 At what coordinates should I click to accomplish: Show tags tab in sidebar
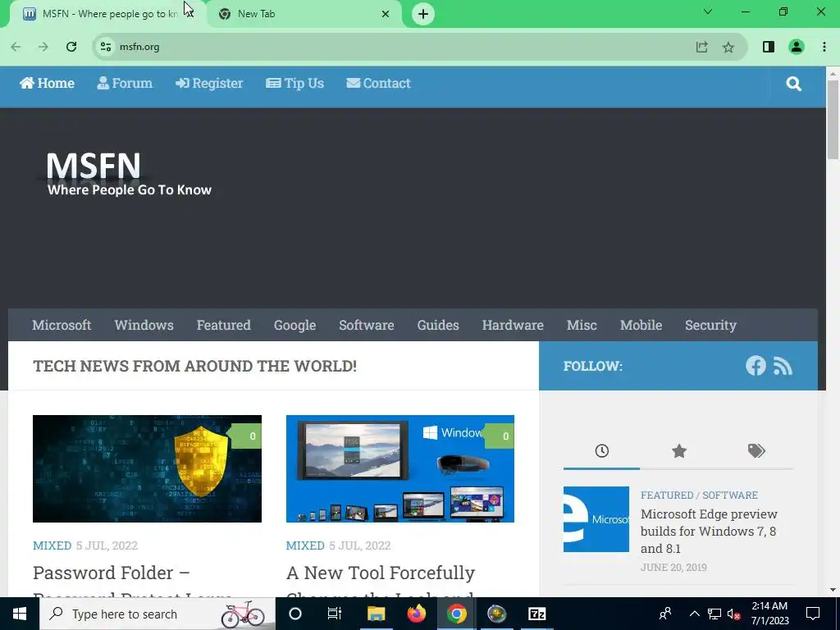756,450
